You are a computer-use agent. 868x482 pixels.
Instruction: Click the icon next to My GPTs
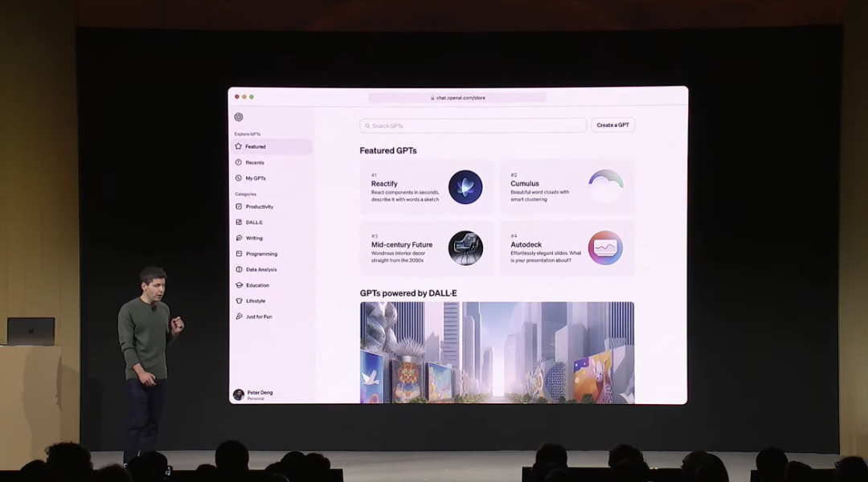coord(239,178)
